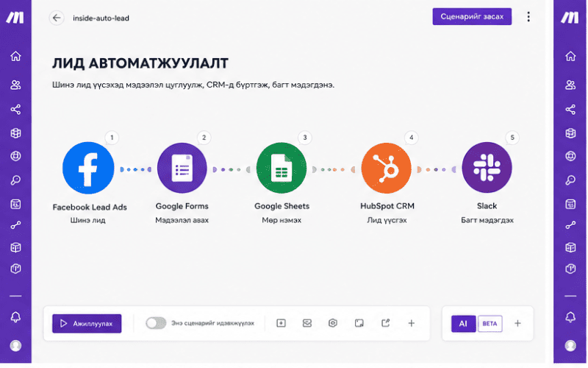Open the cube grid icon in left sidebar
The image size is (588, 368).
click(15, 133)
